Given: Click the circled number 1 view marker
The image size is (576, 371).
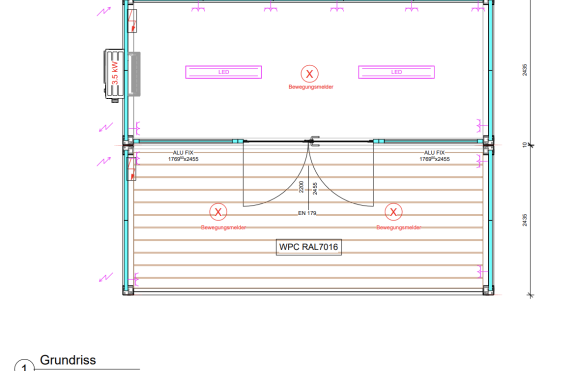Looking at the screenshot, I should [x=25, y=367].
